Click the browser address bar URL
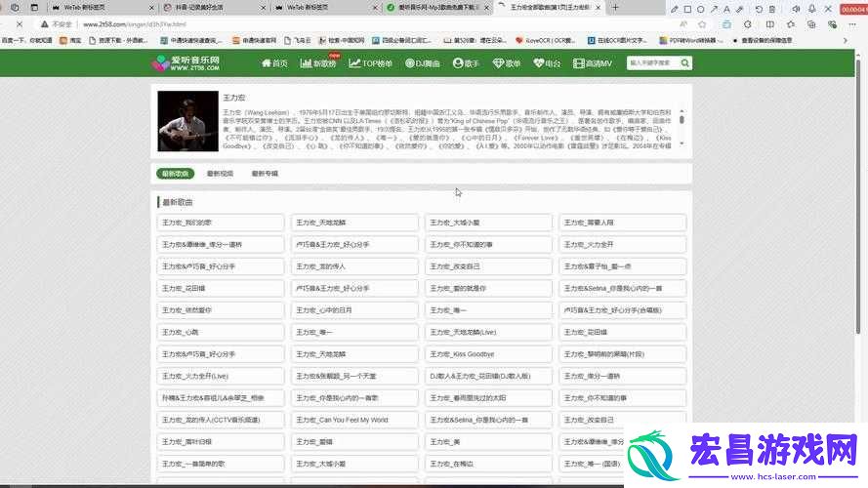868x488 pixels. [x=135, y=24]
